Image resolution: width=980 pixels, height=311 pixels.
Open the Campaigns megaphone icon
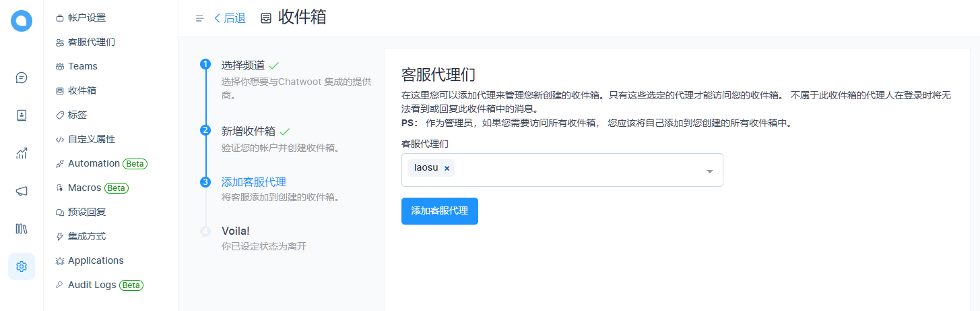(22, 191)
